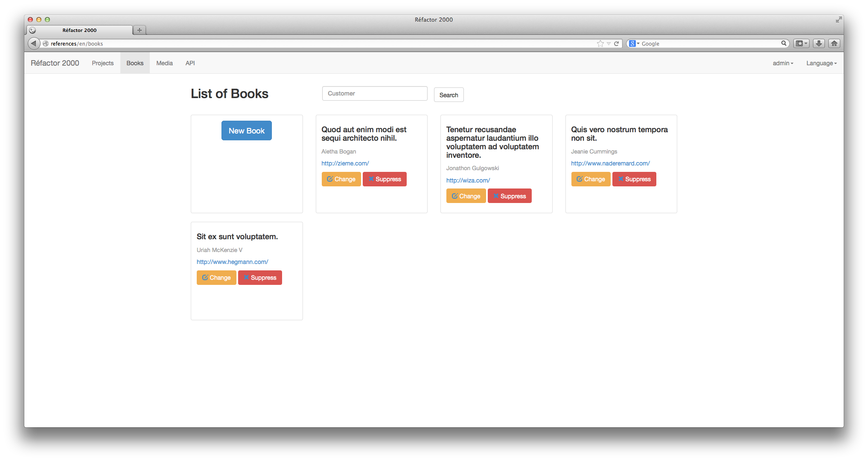
Task: Open a new browser tab with the plus button
Action: (x=139, y=30)
